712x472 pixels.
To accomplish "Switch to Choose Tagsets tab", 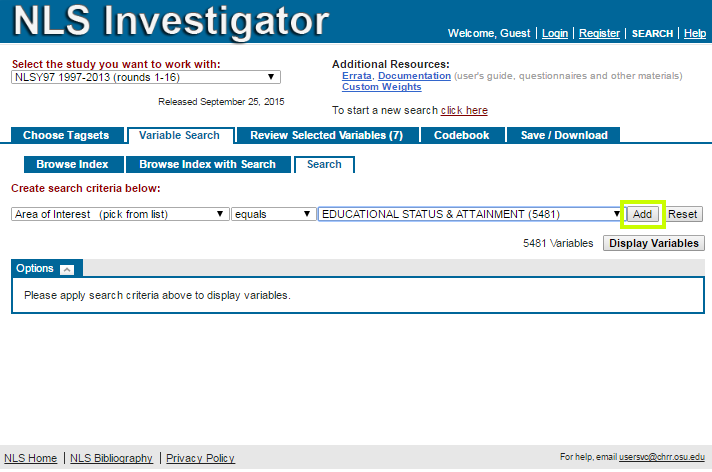I will 66,135.
